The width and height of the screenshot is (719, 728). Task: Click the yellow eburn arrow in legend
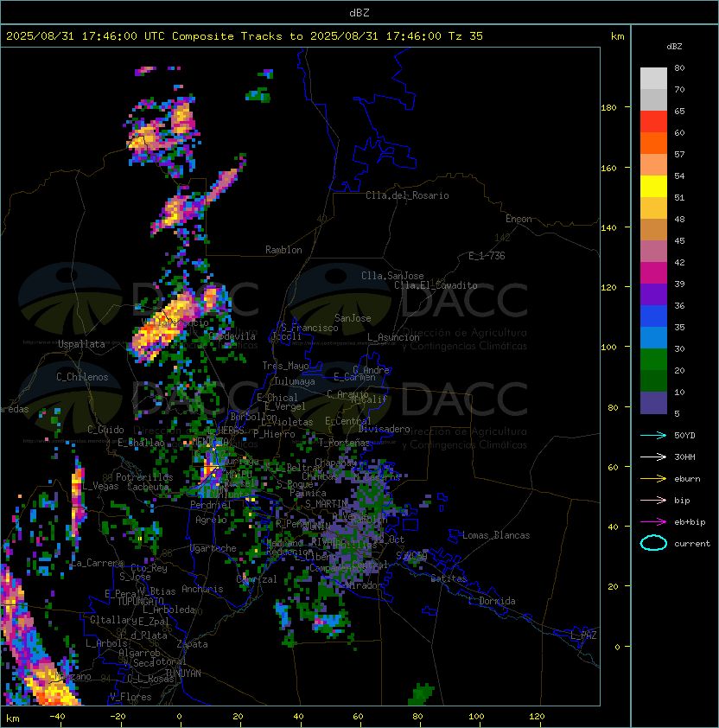653,479
